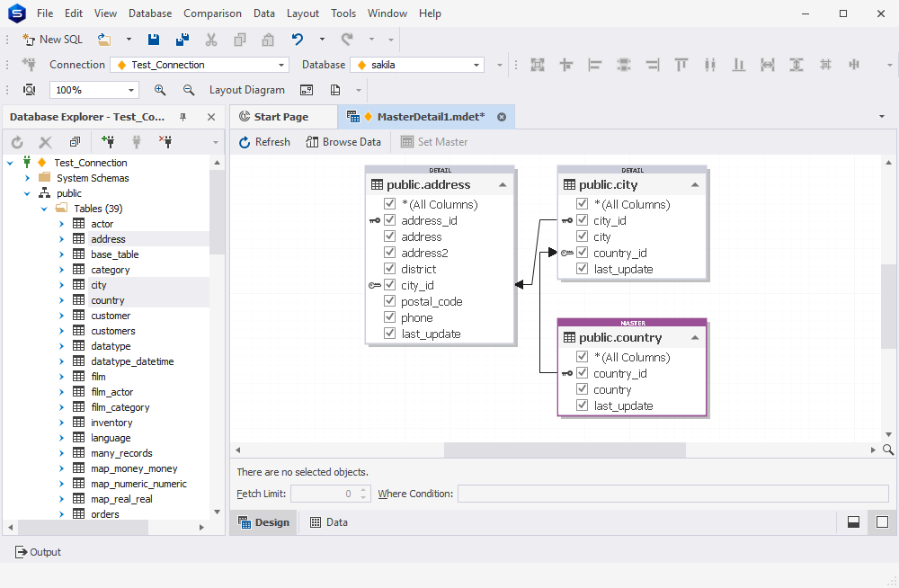Click the Save All icon
Screen dimensions: 899x588
click(x=182, y=40)
